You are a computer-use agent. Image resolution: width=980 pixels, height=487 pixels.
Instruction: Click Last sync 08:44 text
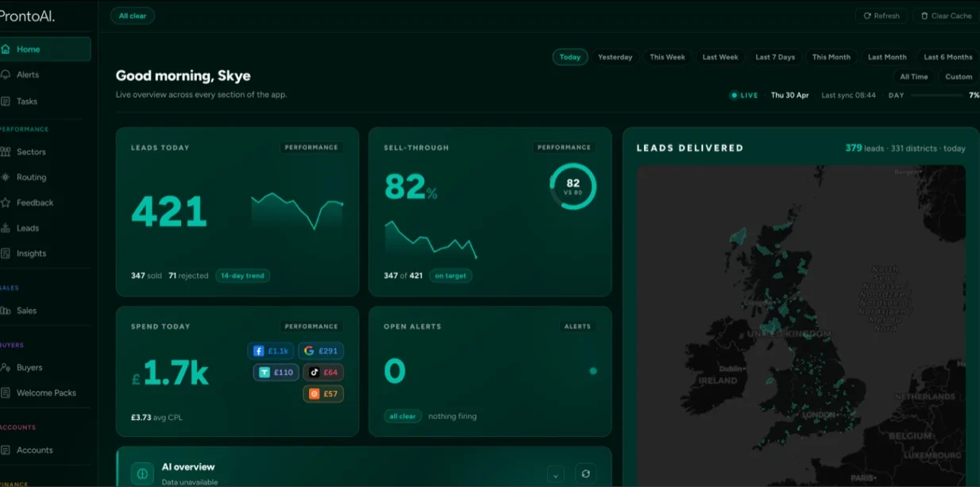tap(848, 95)
